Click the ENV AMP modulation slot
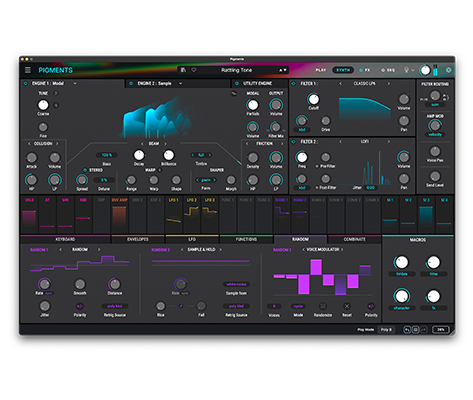This screenshot has height=400, width=473. 119,215
